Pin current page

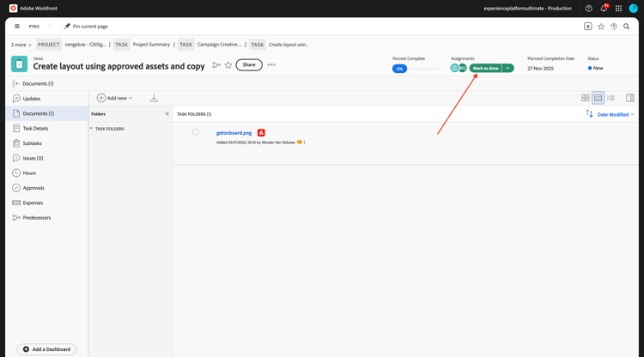[x=86, y=27]
